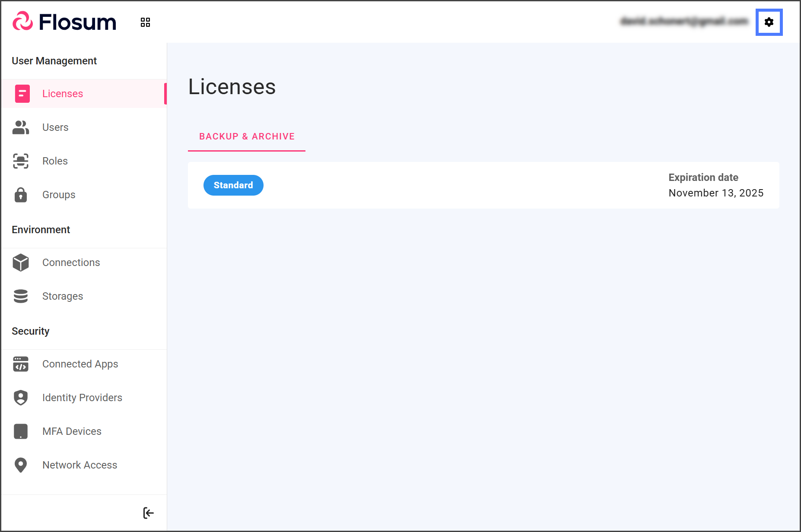
Task: Click the Flosum logo
Action: tap(65, 22)
